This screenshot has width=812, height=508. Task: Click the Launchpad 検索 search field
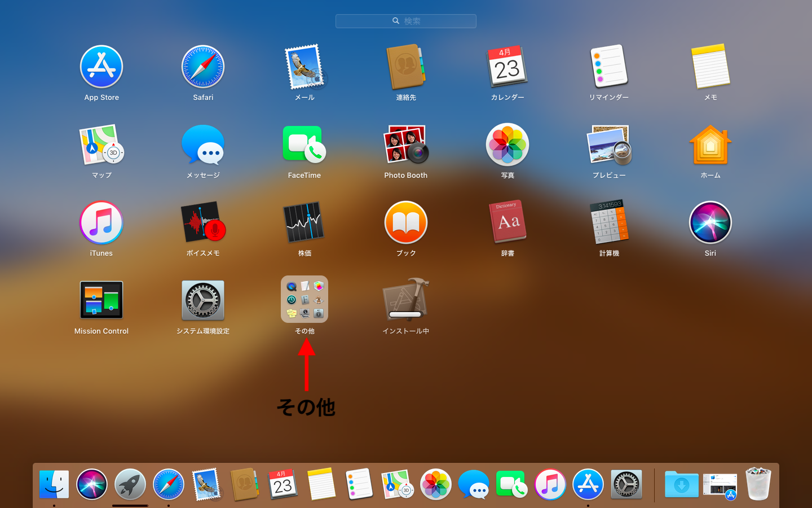pos(406,21)
